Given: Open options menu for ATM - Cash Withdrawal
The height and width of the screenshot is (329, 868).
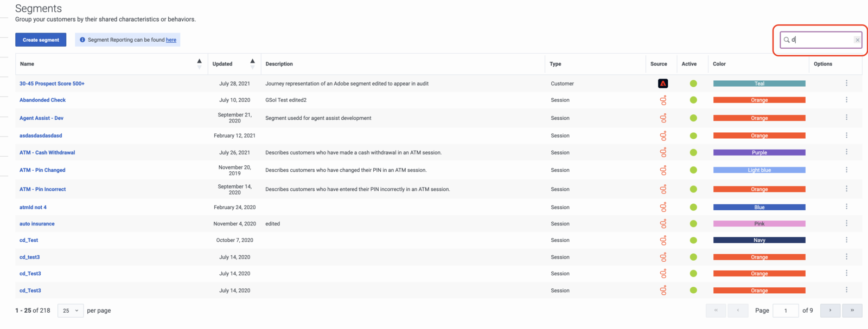Looking at the screenshot, I should click(x=846, y=152).
